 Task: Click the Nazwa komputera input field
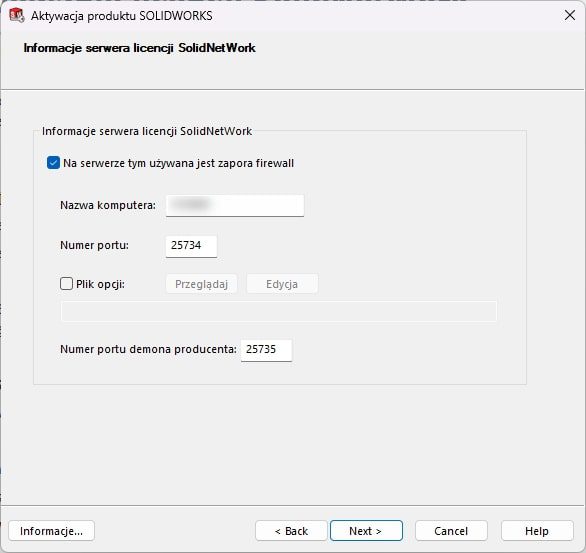235,205
